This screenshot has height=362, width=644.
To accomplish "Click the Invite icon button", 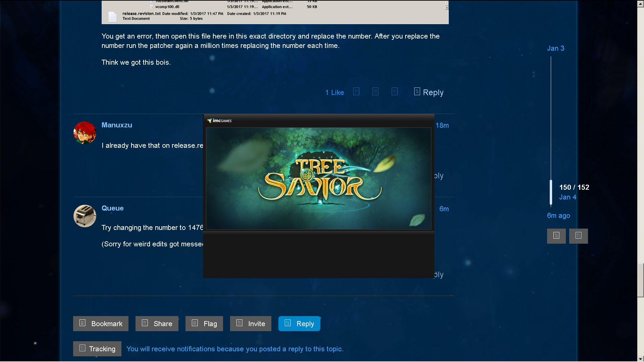I will coord(239,323).
